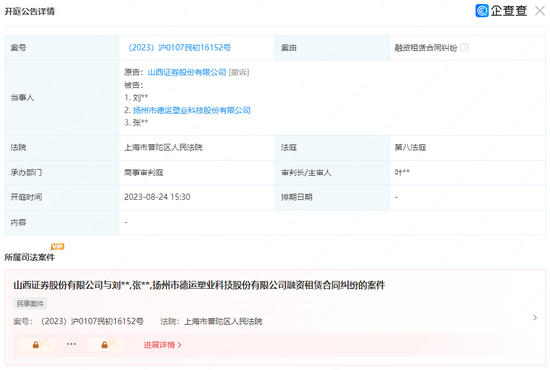Image resolution: width=550 pixels, height=370 pixels.
Task: Select hearing time 2023-08-24 15:30
Action: click(x=157, y=197)
